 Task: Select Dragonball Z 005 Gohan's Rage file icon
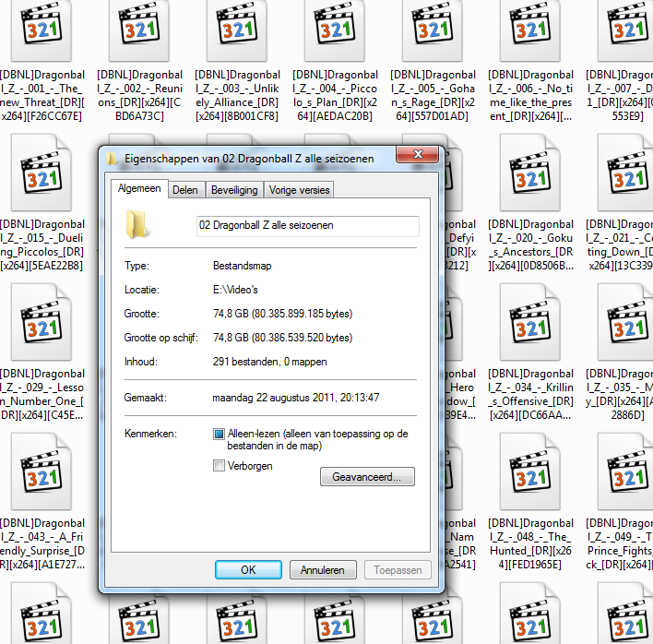433,30
